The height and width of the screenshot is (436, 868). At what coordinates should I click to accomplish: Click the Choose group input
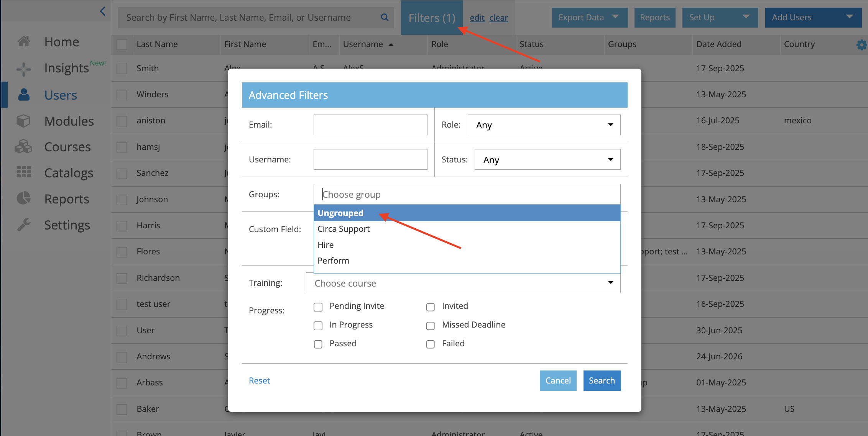[x=467, y=194]
